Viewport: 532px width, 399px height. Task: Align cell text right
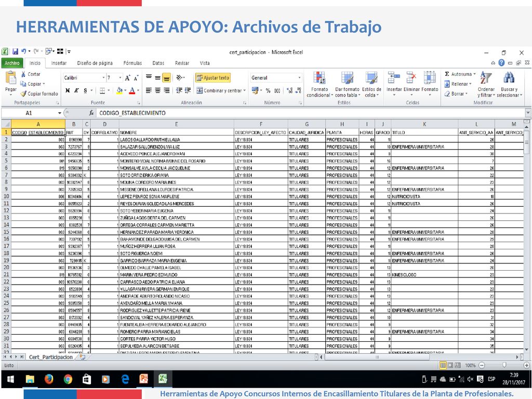click(x=167, y=90)
